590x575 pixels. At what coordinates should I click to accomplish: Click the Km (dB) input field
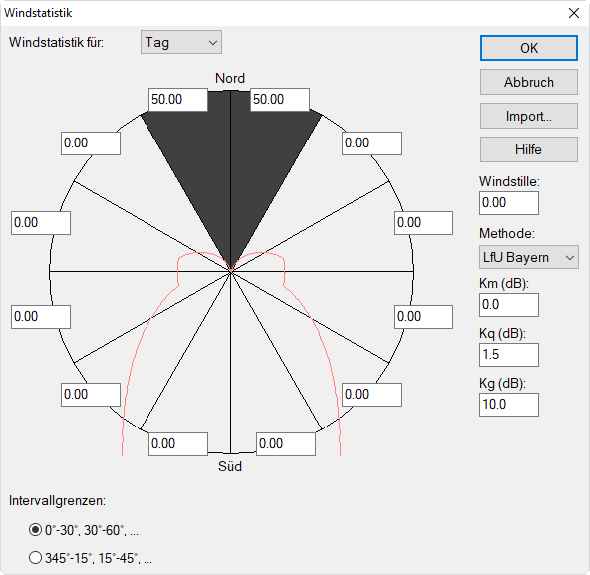click(509, 305)
